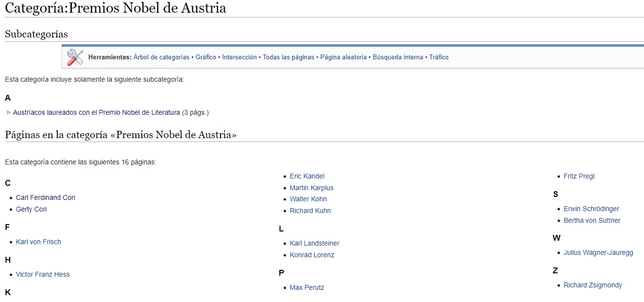The image size is (644, 302).
Task: Select the Karl Landsteiner link
Action: coord(314,243)
